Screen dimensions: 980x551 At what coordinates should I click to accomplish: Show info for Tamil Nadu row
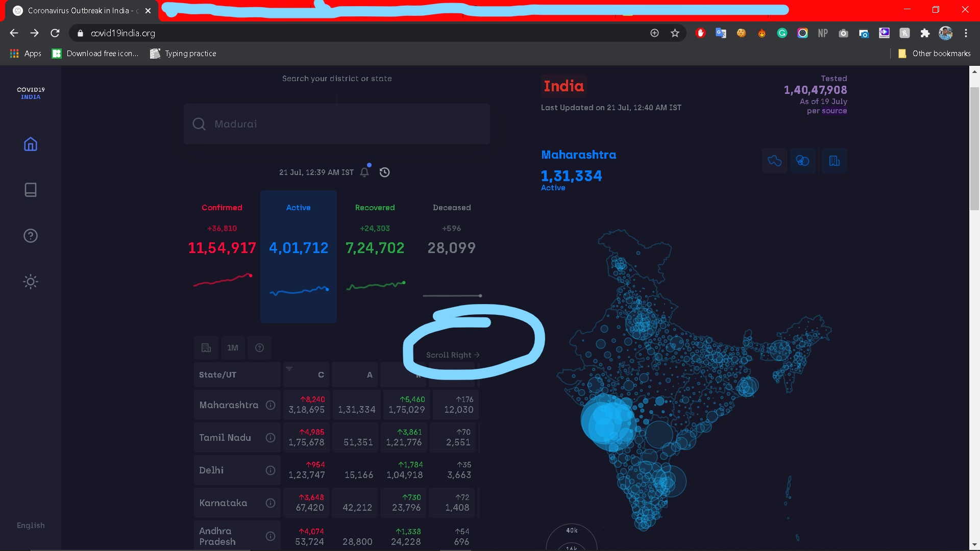pyautogui.click(x=271, y=438)
